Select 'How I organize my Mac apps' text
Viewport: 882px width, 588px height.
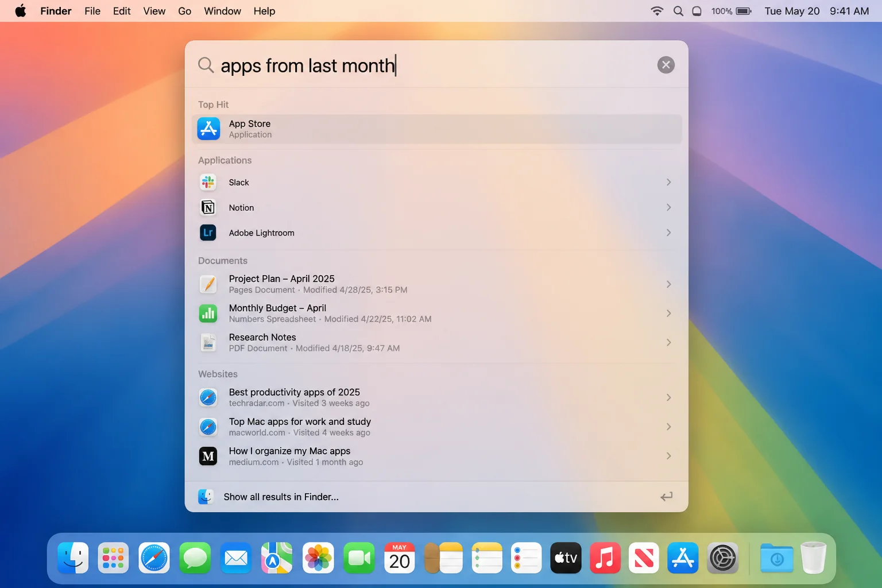click(x=289, y=451)
